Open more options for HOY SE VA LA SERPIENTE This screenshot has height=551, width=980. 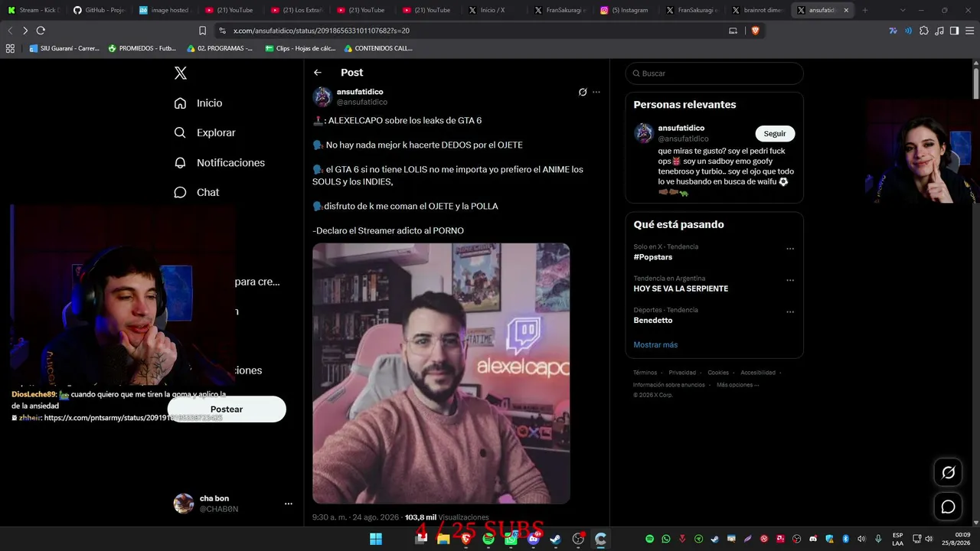pos(790,280)
